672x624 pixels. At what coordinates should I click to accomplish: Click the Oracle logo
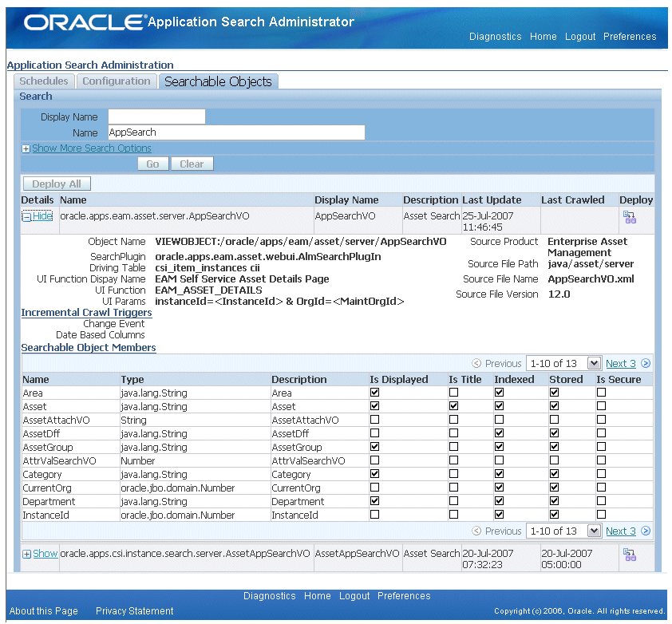(84, 22)
